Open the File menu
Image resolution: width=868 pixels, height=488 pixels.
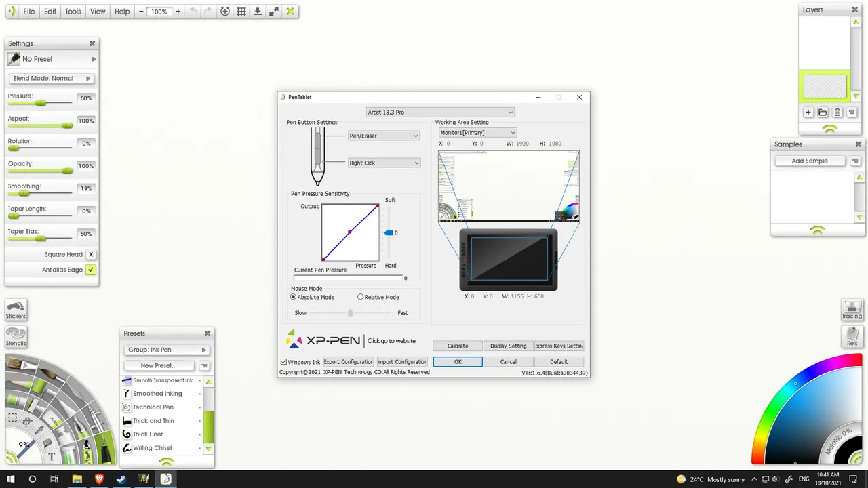[29, 12]
